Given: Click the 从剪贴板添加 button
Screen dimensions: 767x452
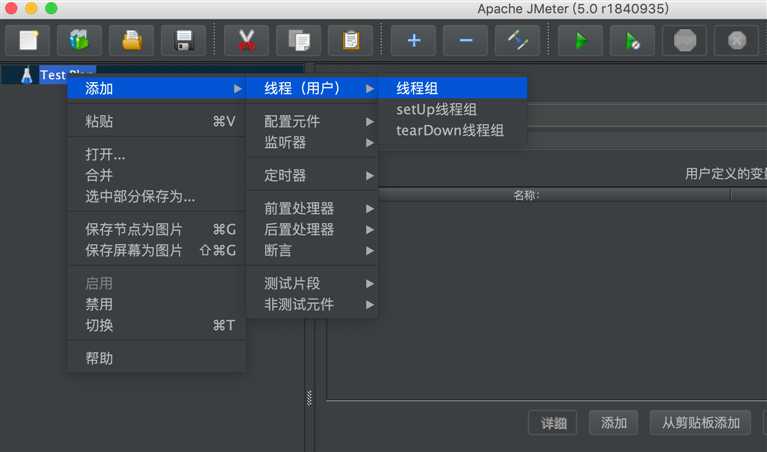Looking at the screenshot, I should pyautogui.click(x=700, y=423).
